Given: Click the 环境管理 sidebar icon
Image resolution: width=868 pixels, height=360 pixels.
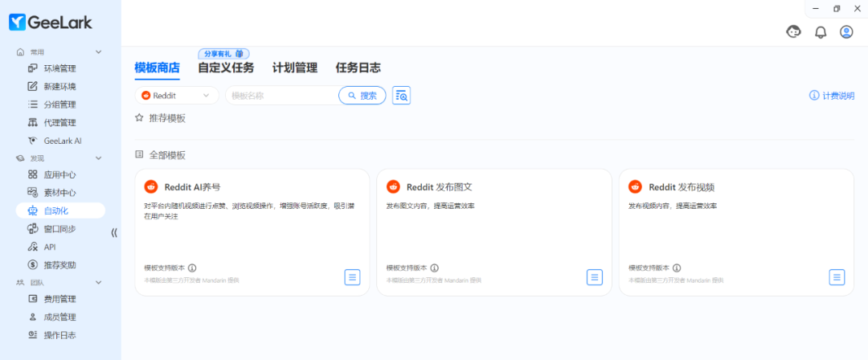Looking at the screenshot, I should pos(33,68).
